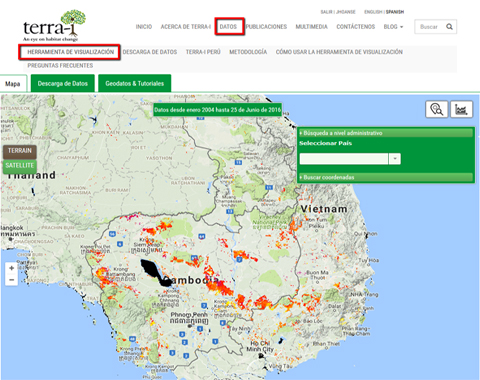Go to PREGUNTAS FRECUENTES page
Viewport: 480px width, 380px height.
click(x=60, y=66)
